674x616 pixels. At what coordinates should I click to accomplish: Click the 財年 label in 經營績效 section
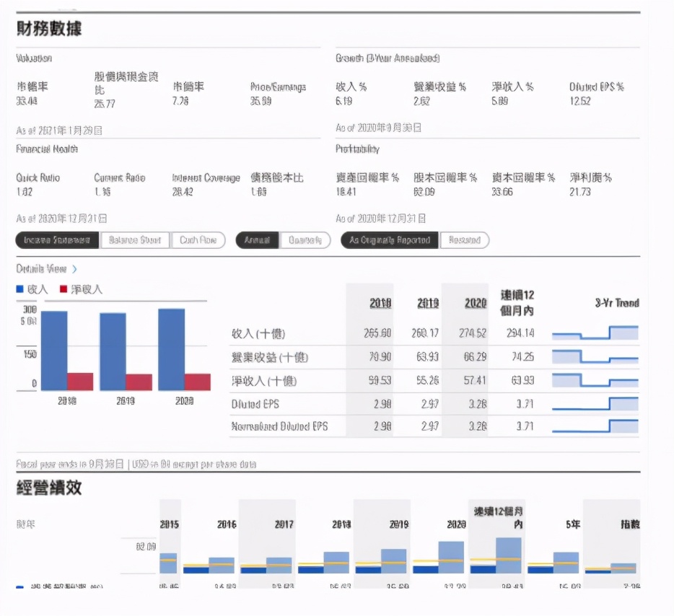[x=27, y=524]
